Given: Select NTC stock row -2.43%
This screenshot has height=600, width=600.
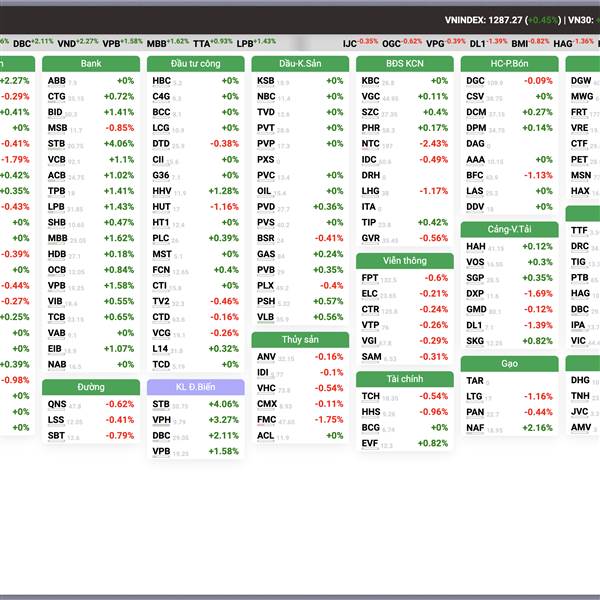Looking at the screenshot, I should point(405,143).
